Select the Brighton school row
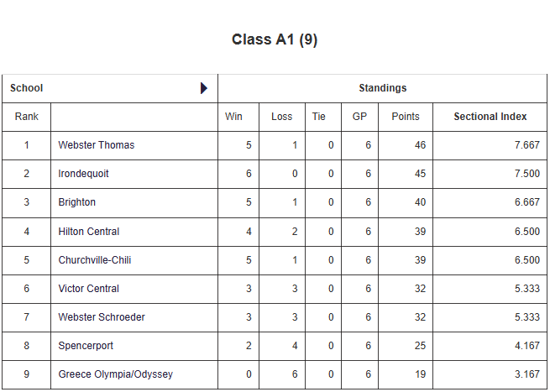This screenshot has width=550, height=392. 77,202
